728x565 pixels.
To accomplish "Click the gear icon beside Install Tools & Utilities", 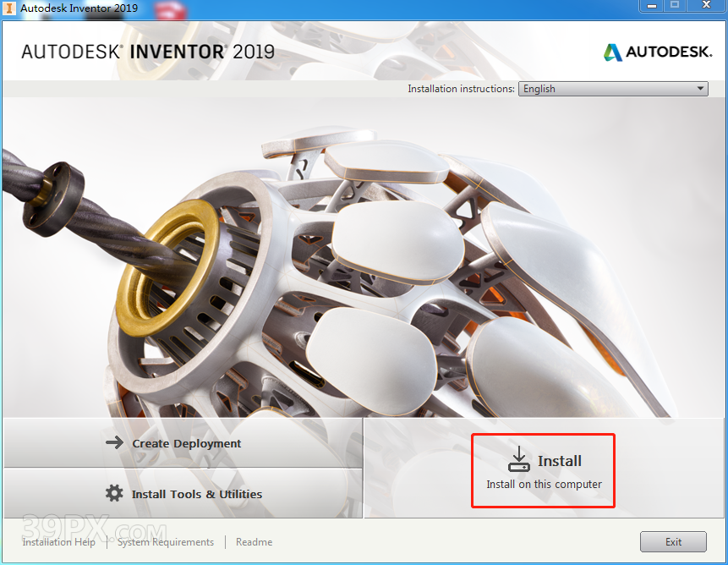I will pyautogui.click(x=114, y=493).
